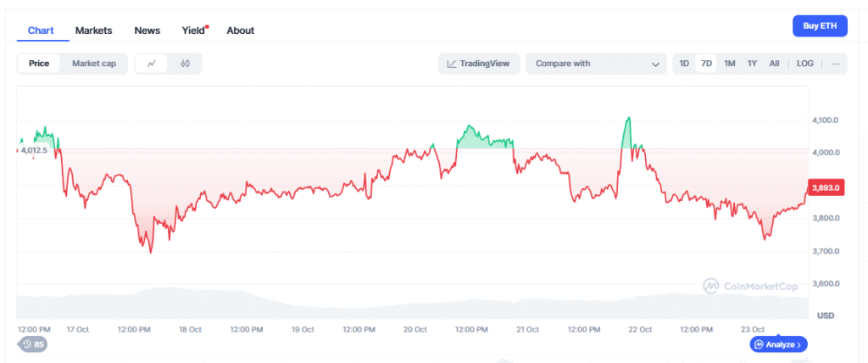868x363 pixels.
Task: Open the more options ellipsis menu
Action: (x=835, y=64)
